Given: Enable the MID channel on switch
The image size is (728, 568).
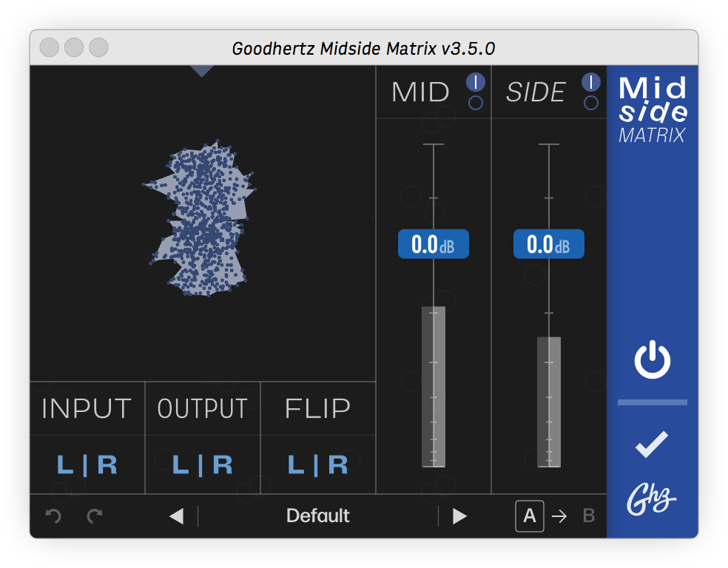Looking at the screenshot, I should 476,82.
